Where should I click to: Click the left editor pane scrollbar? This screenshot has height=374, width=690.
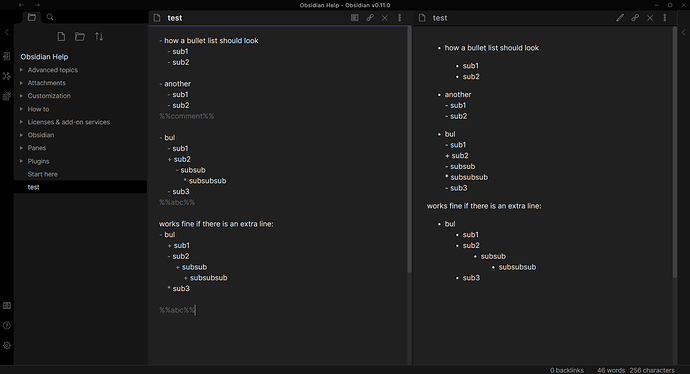point(409,150)
